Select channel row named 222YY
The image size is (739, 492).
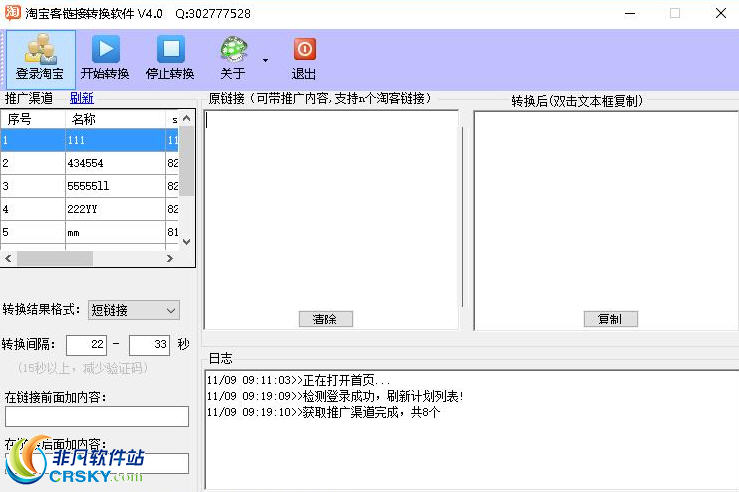click(x=90, y=209)
